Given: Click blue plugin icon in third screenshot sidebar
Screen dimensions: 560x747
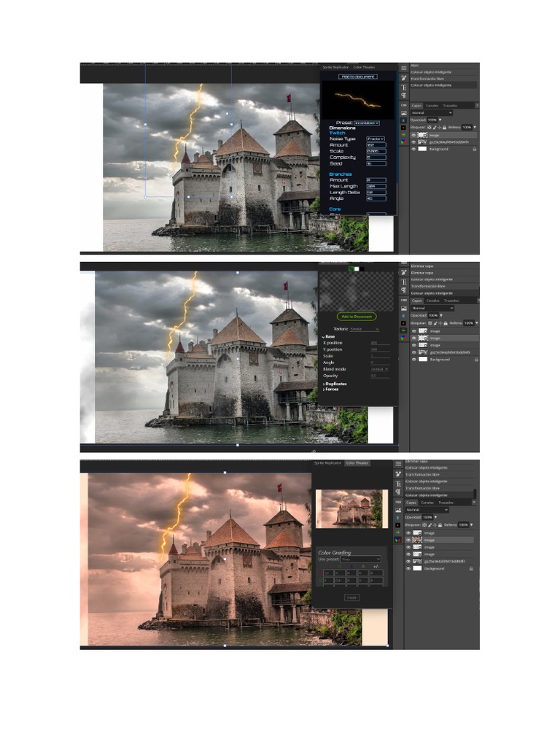Looking at the screenshot, I should click(397, 518).
